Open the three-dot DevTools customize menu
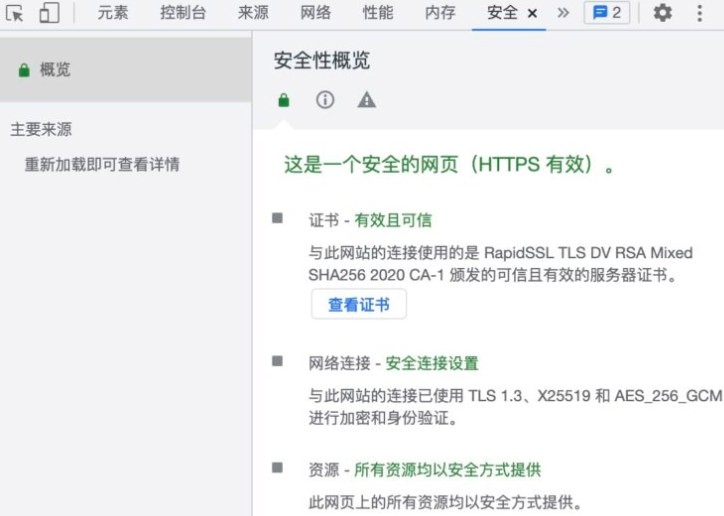This screenshot has width=724, height=516. coord(700,13)
